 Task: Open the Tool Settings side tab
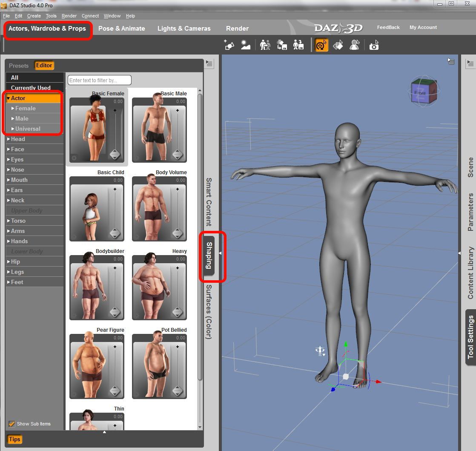coord(470,337)
